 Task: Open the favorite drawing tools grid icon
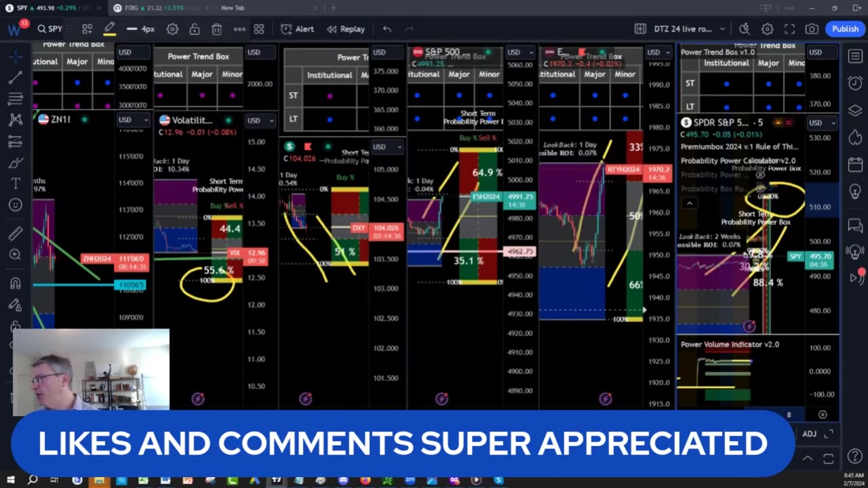(x=87, y=29)
